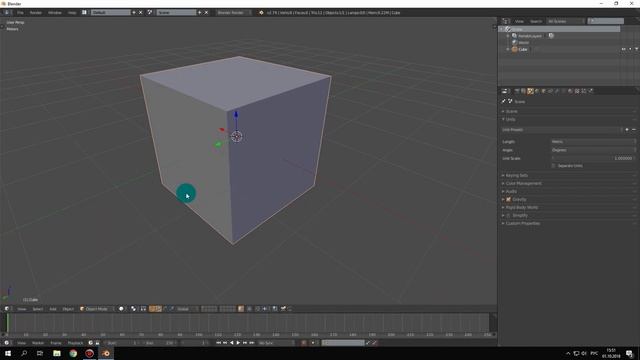This screenshot has width=640, height=360.
Task: Click the Start frame field
Action: point(122,343)
